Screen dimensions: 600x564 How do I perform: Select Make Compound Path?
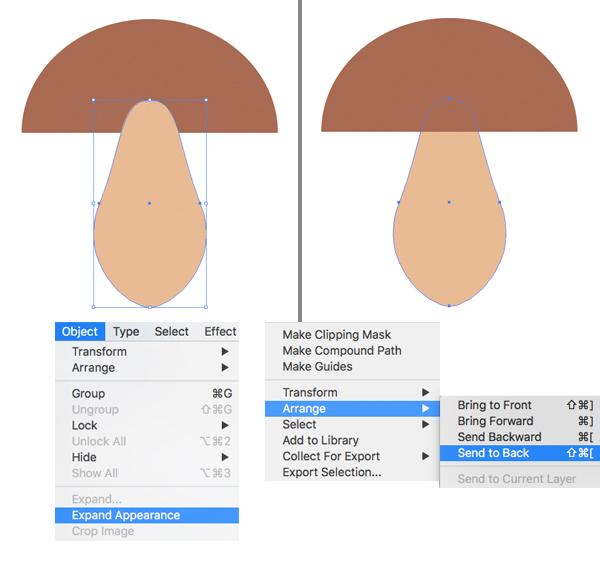click(342, 351)
